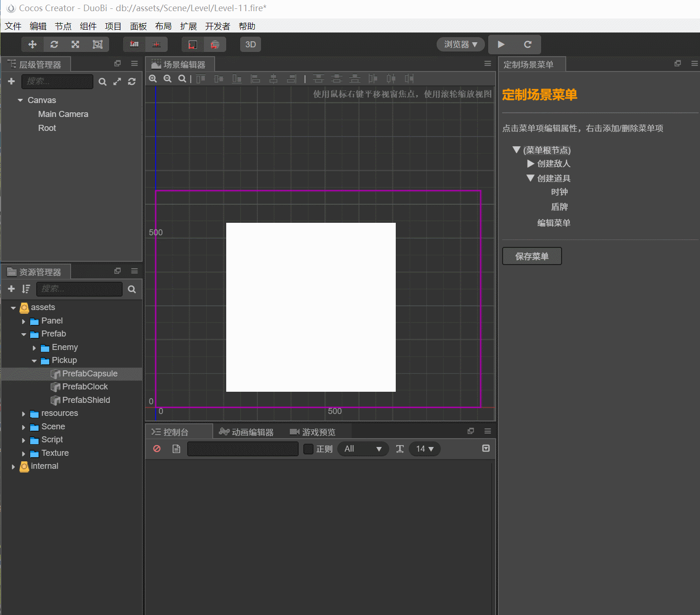Image resolution: width=700 pixels, height=615 pixels.
Task: Select the Move transform tool
Action: coord(33,45)
